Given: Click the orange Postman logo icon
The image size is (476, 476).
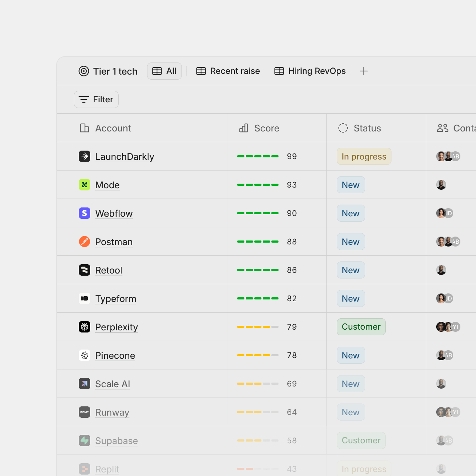Looking at the screenshot, I should click(85, 242).
